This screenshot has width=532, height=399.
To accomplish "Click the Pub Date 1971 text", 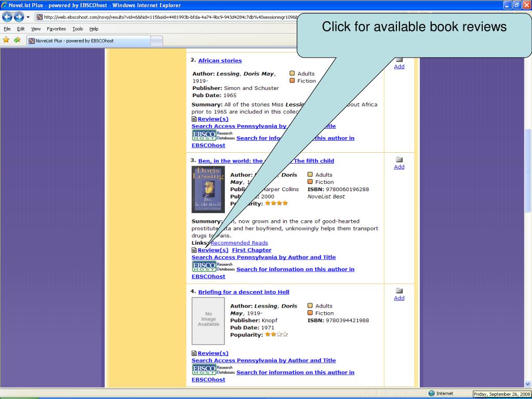I will tap(252, 327).
